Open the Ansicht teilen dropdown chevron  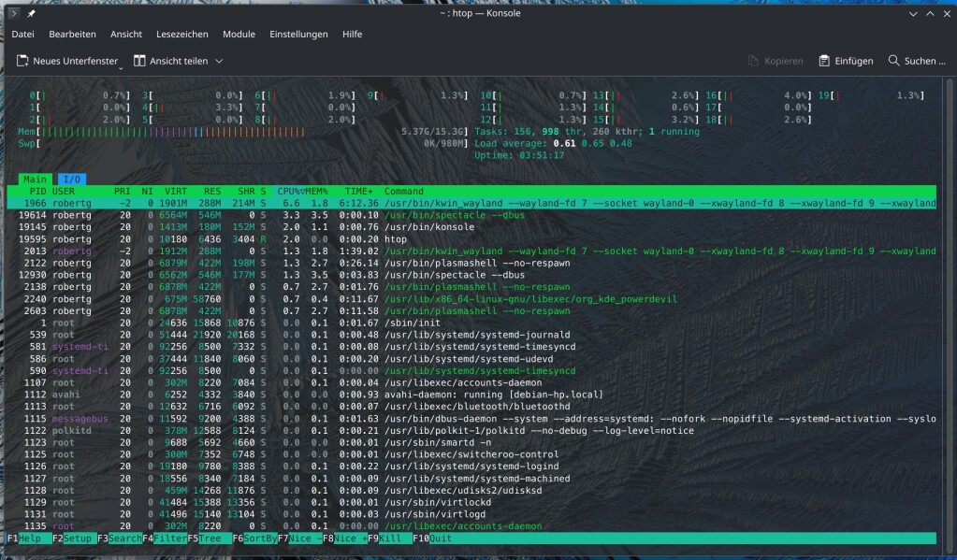click(219, 61)
